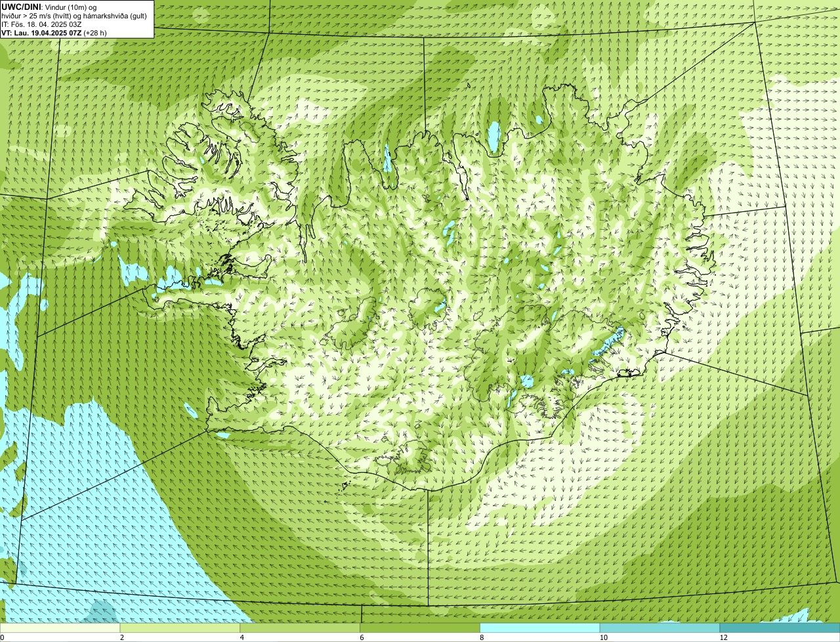Click the legend tick label "12"
The image size is (840, 642).
coord(723,637)
